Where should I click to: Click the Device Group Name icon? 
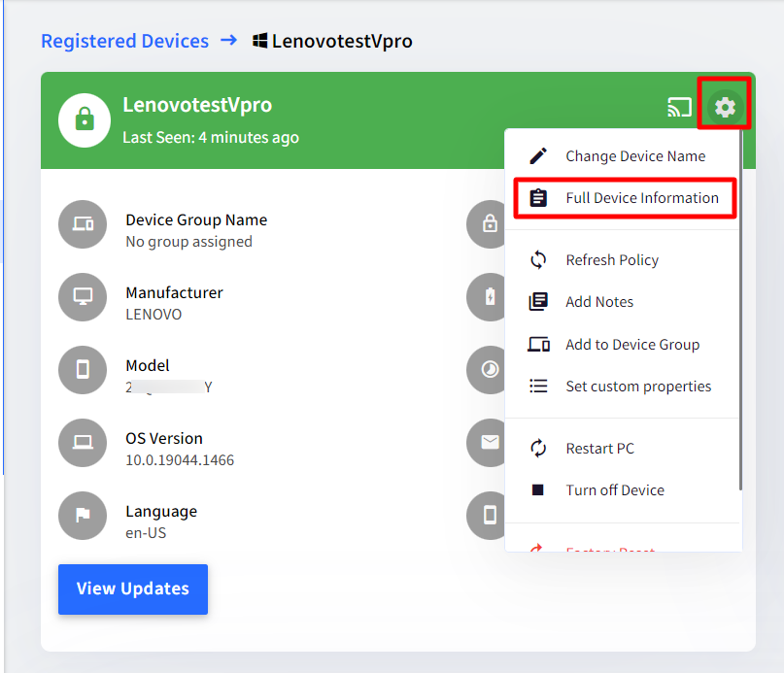click(83, 224)
